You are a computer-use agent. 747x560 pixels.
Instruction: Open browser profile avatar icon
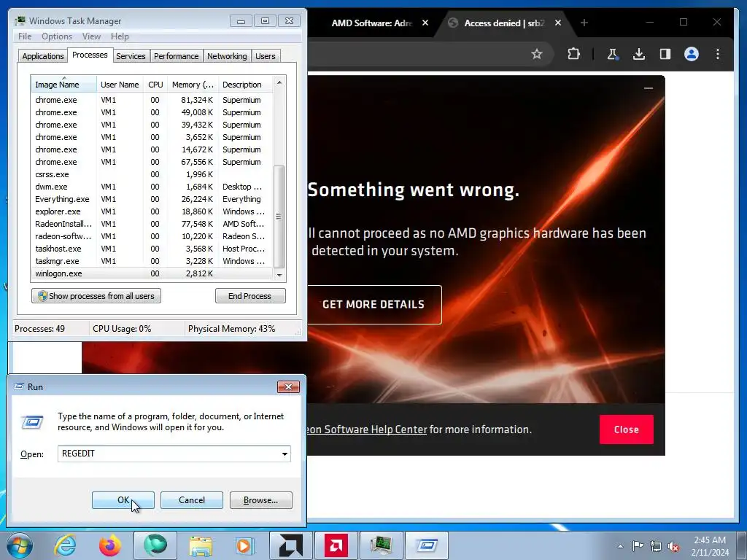tap(692, 54)
